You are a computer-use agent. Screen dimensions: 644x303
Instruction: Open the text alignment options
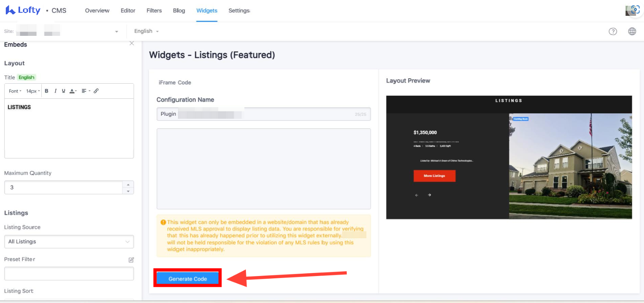(x=86, y=91)
